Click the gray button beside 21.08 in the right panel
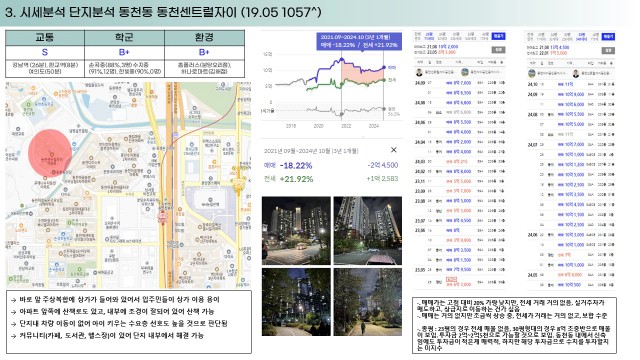 (x=608, y=51)
